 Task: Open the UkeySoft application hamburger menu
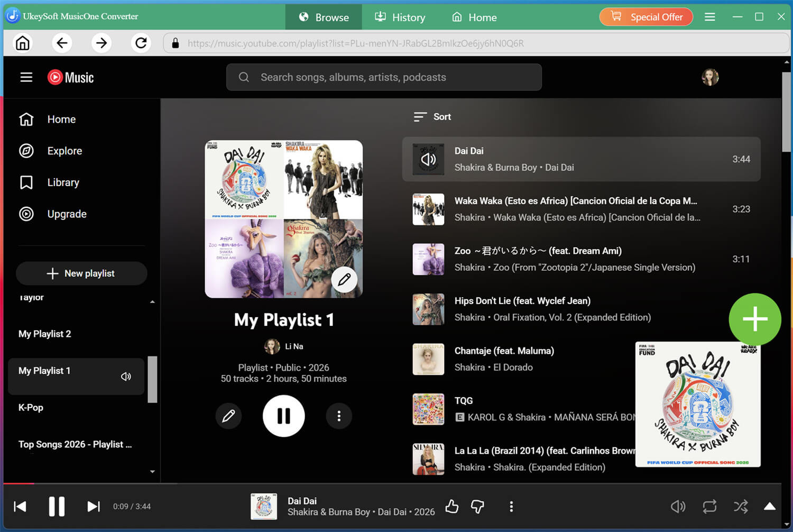tap(710, 17)
